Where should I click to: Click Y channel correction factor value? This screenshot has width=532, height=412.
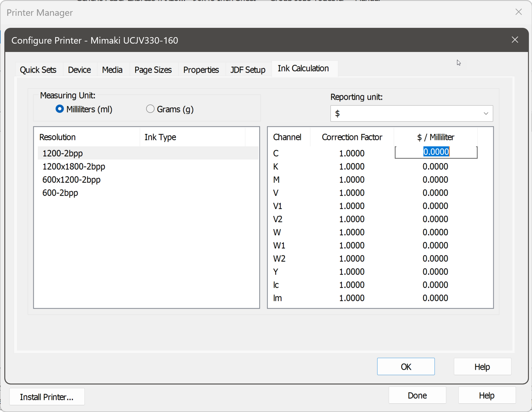point(352,272)
